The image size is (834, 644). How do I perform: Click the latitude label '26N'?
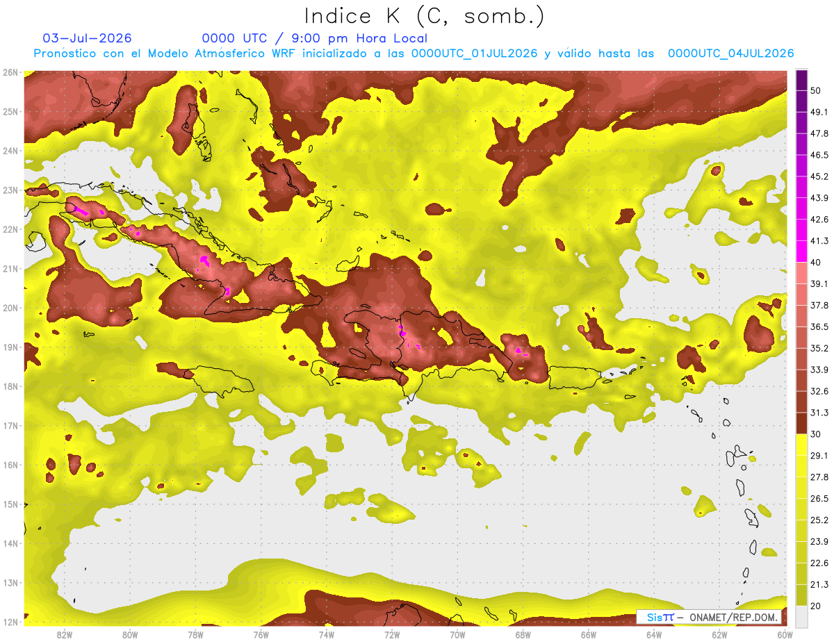coord(10,72)
